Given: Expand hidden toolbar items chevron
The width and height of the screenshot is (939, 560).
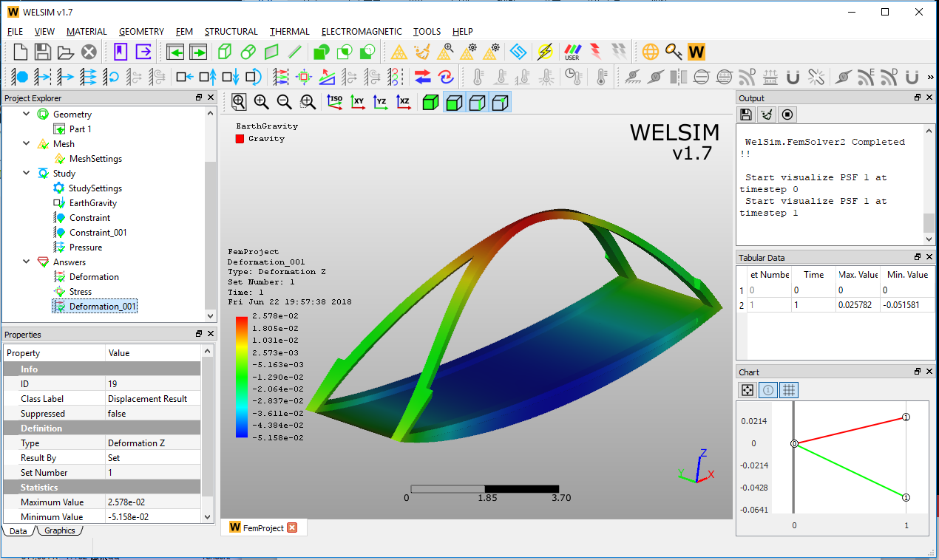Looking at the screenshot, I should [x=929, y=76].
